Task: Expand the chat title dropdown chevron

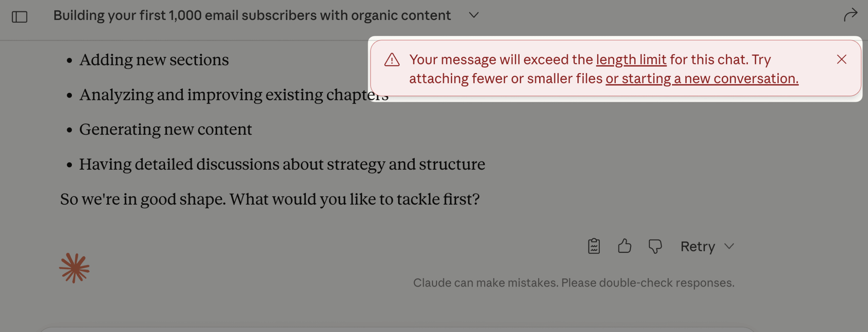Action: (x=474, y=15)
